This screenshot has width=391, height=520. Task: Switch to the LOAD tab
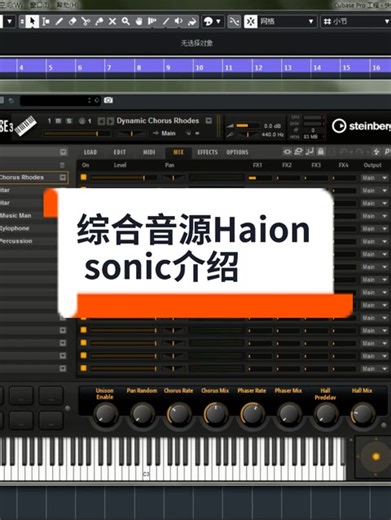90,152
